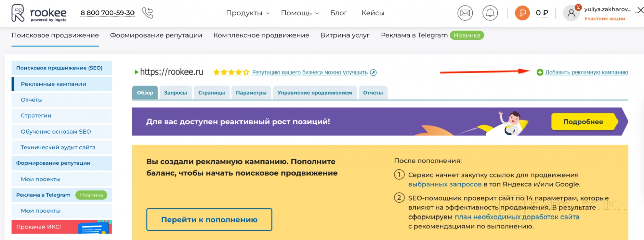
Task: Click the phone number 8 800 700-59-30
Action: tap(107, 13)
